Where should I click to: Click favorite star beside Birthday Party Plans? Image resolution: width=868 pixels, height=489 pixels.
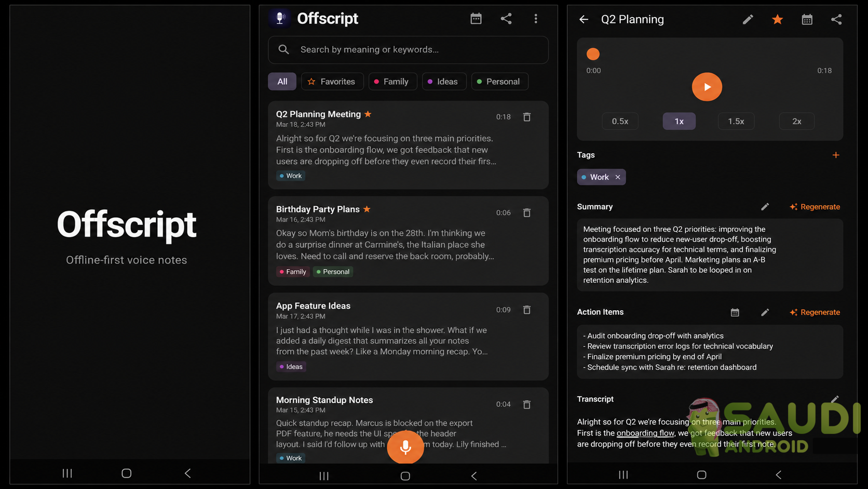(x=367, y=209)
